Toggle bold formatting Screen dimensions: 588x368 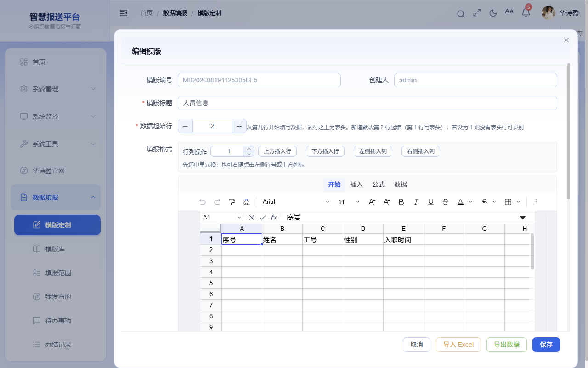click(x=401, y=202)
